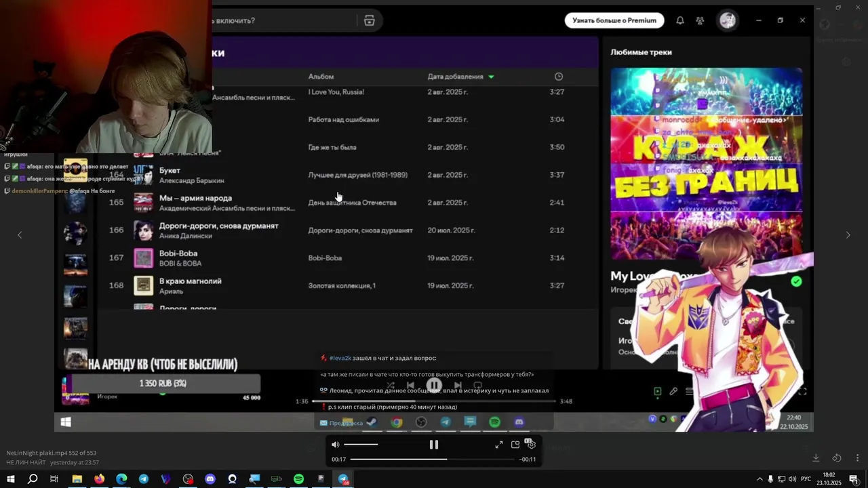Go to next media with right arrow
This screenshot has height=488, width=868.
[x=848, y=235]
